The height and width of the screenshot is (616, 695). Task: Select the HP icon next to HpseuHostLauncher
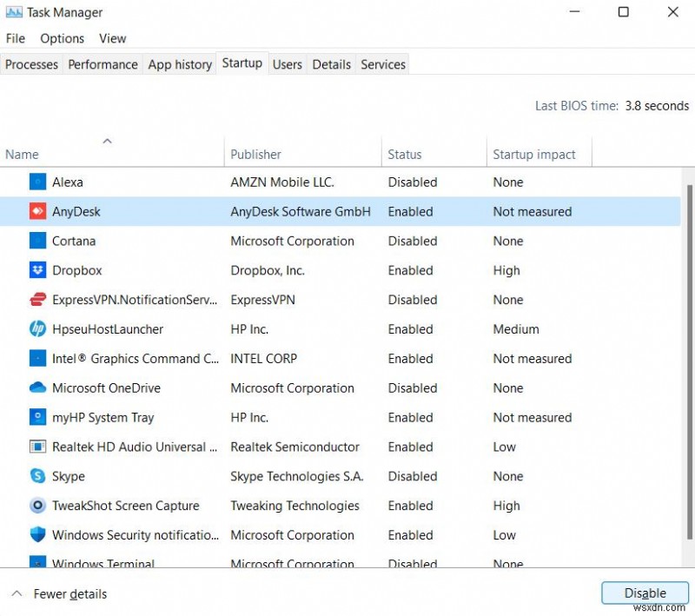click(x=37, y=329)
